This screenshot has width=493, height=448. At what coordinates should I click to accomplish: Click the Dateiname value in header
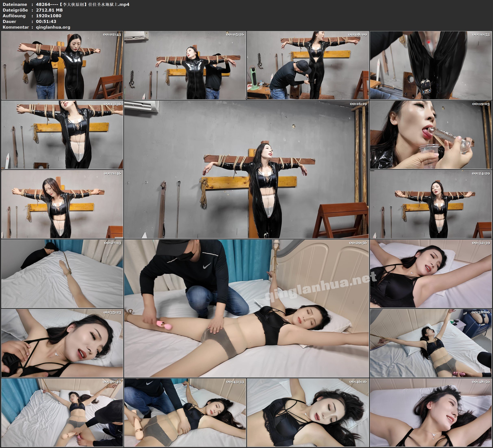pos(83,4)
